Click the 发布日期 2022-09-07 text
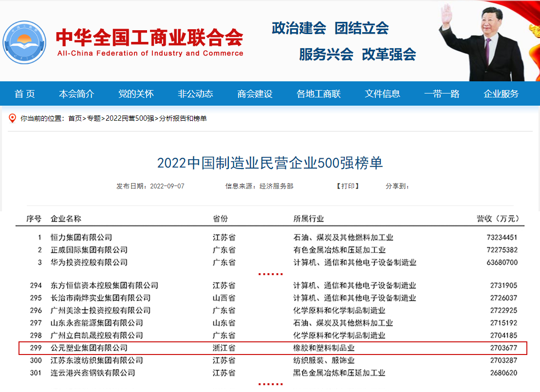 click(x=150, y=186)
